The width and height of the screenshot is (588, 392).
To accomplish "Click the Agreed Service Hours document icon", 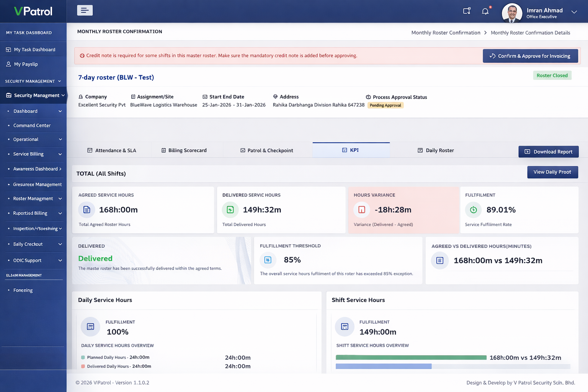I will [87, 210].
